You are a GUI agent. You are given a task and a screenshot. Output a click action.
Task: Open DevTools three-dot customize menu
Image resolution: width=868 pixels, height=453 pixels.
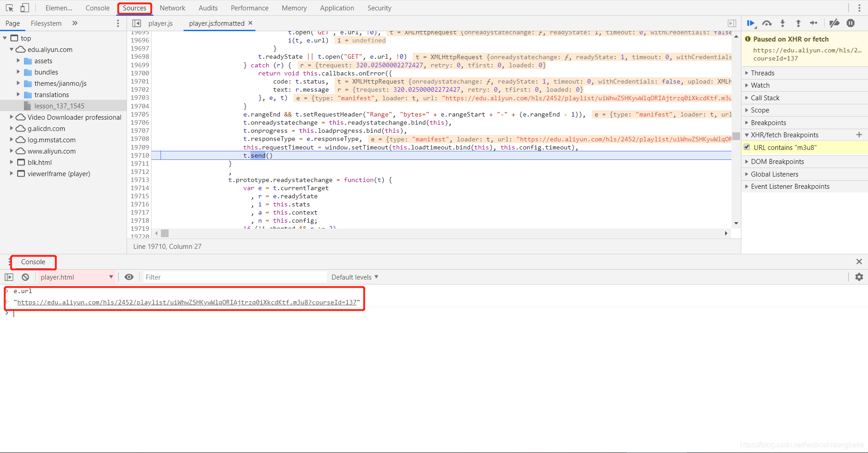[x=859, y=8]
